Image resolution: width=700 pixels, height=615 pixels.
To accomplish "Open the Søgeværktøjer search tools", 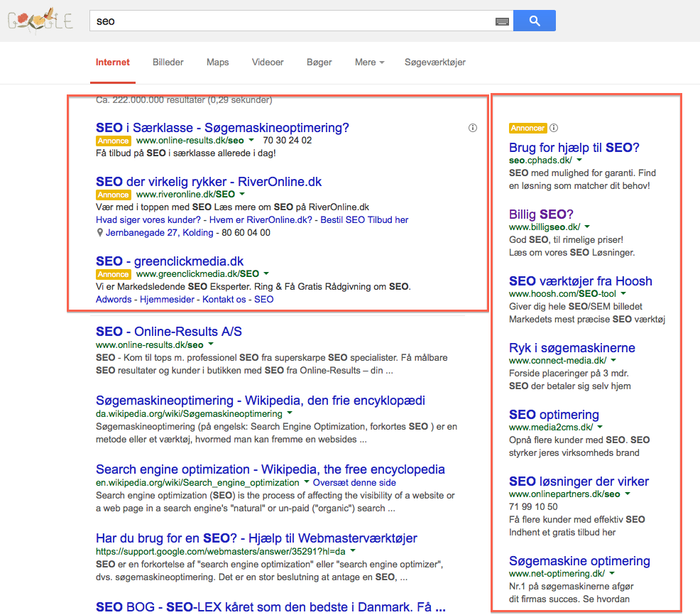I will [x=434, y=62].
